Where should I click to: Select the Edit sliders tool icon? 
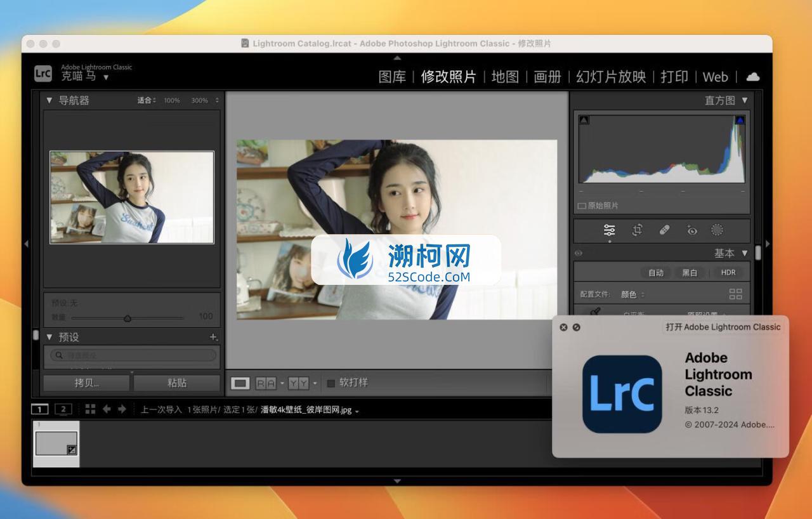[610, 230]
